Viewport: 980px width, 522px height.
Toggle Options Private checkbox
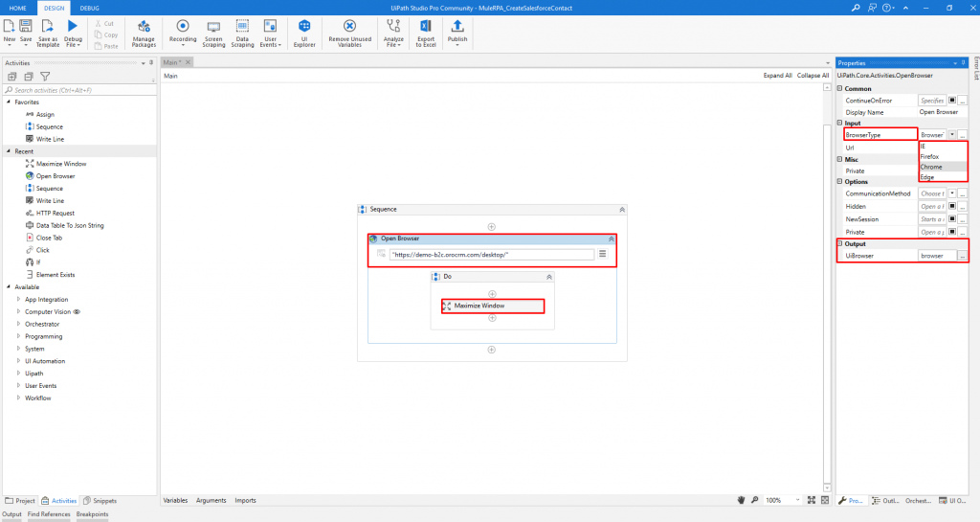pos(952,231)
